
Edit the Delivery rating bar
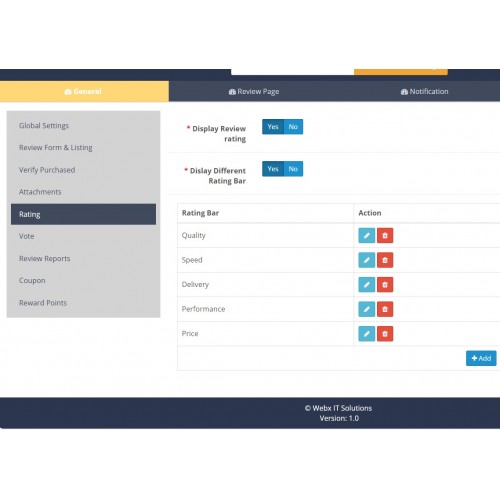click(x=367, y=285)
